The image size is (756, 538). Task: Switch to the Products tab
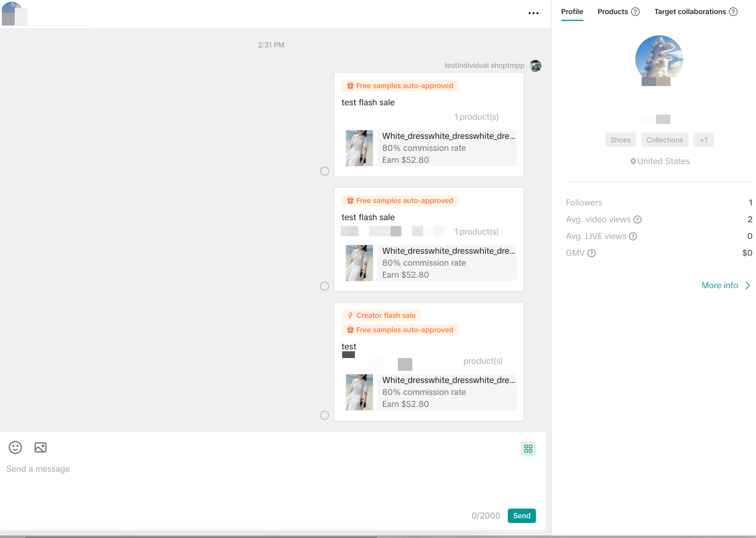tap(612, 12)
